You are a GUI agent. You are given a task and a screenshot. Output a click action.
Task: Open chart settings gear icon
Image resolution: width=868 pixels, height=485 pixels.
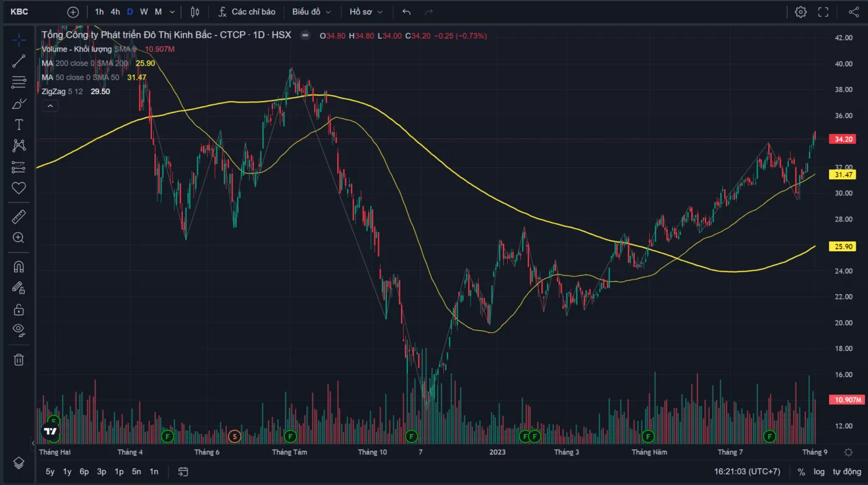pyautogui.click(x=800, y=12)
